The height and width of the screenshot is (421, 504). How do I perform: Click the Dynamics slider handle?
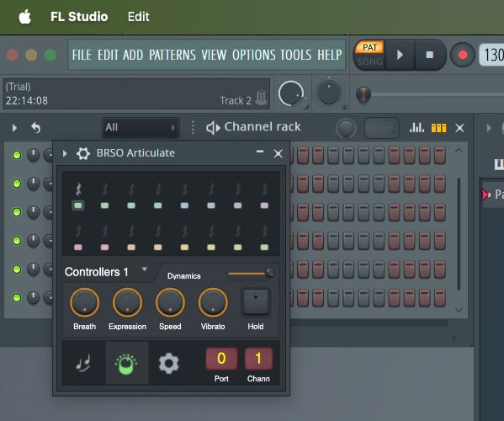point(269,273)
